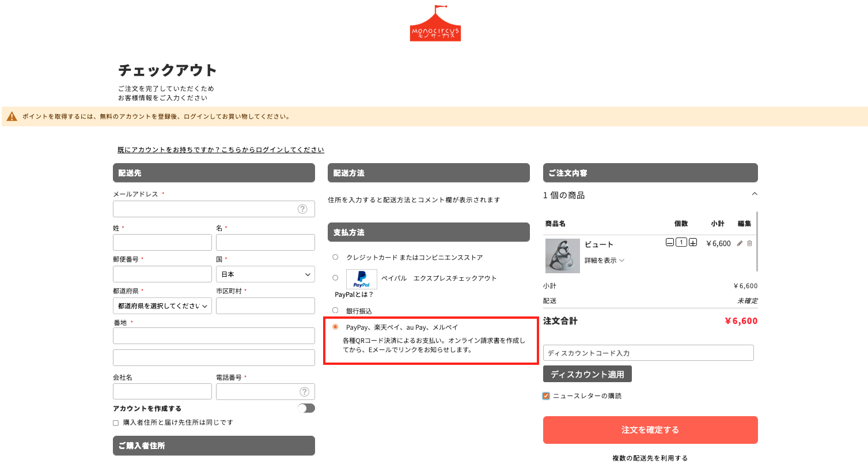Expand 詳細を表示 for ビュート
The width and height of the screenshot is (868, 464).
[x=605, y=261]
